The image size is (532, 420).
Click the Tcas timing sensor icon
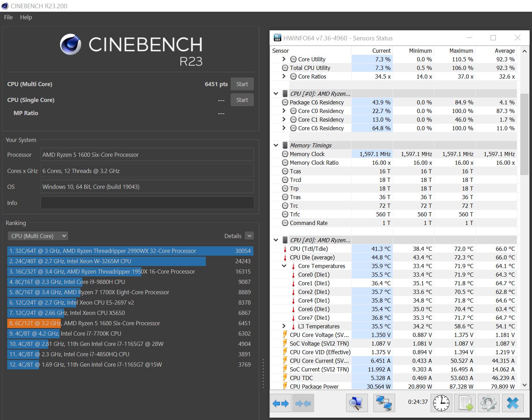coord(285,171)
